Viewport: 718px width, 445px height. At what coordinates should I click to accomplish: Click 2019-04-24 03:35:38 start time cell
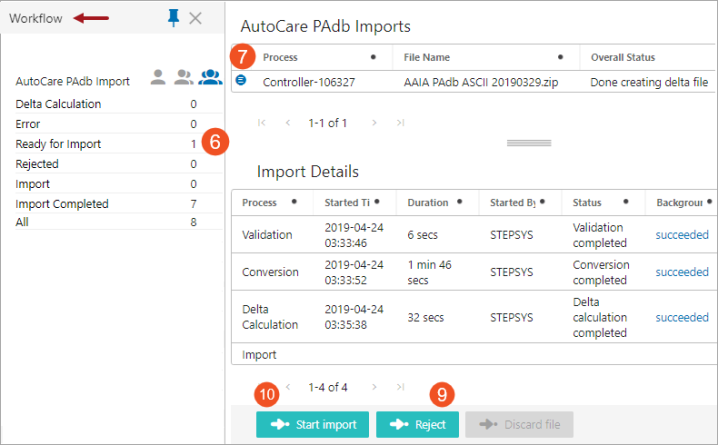(x=354, y=317)
